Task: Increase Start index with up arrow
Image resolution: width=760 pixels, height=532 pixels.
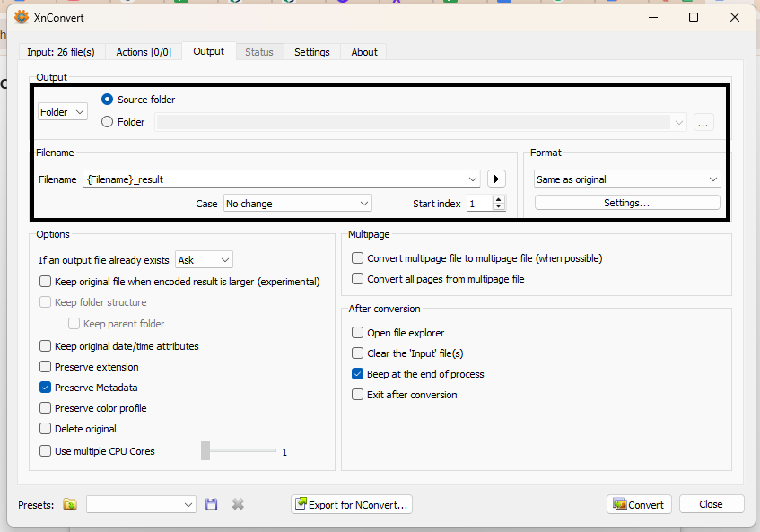Action: tap(498, 200)
